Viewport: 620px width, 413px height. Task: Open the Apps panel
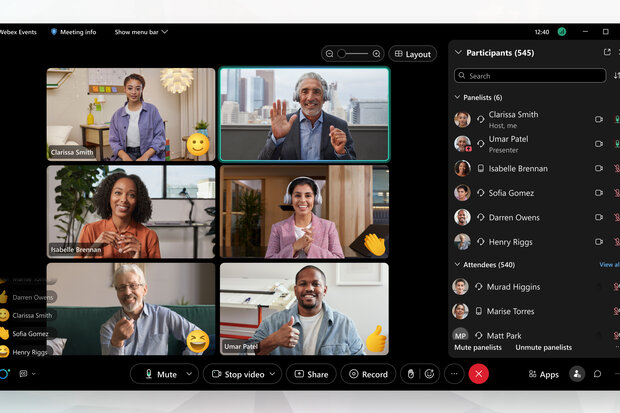544,374
